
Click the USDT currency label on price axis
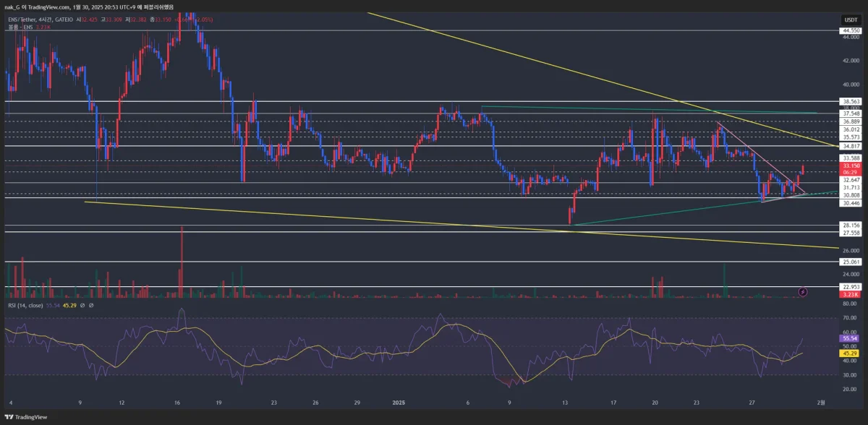pos(849,20)
